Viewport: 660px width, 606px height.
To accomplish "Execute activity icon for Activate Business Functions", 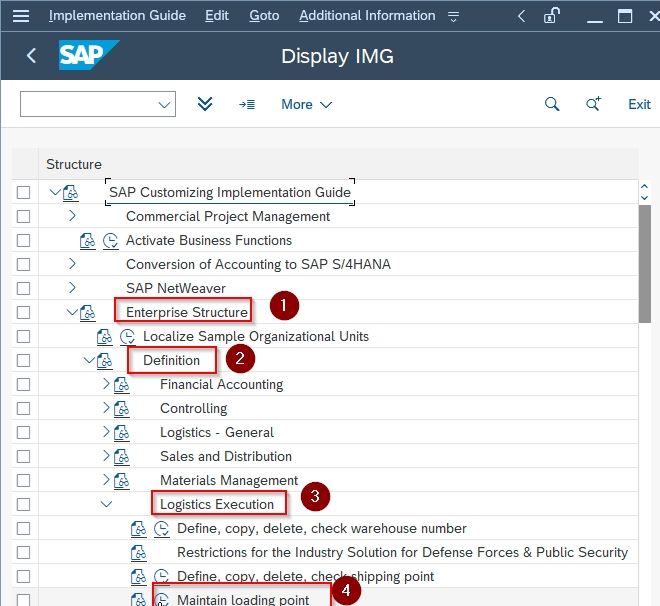I will click(x=111, y=241).
